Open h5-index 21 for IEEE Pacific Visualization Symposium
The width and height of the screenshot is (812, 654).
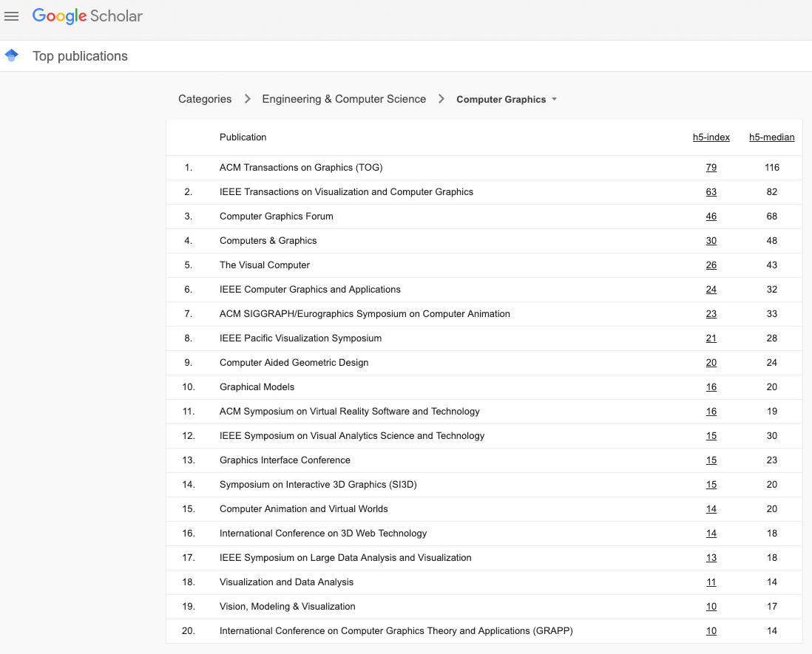pos(711,338)
